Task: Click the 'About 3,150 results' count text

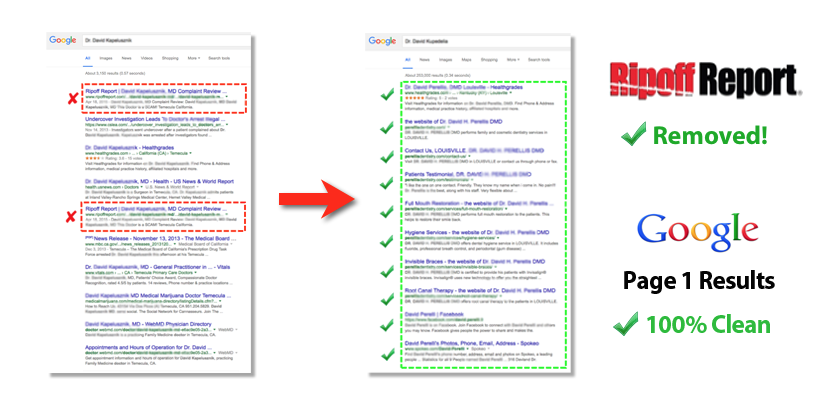Action: click(x=110, y=74)
